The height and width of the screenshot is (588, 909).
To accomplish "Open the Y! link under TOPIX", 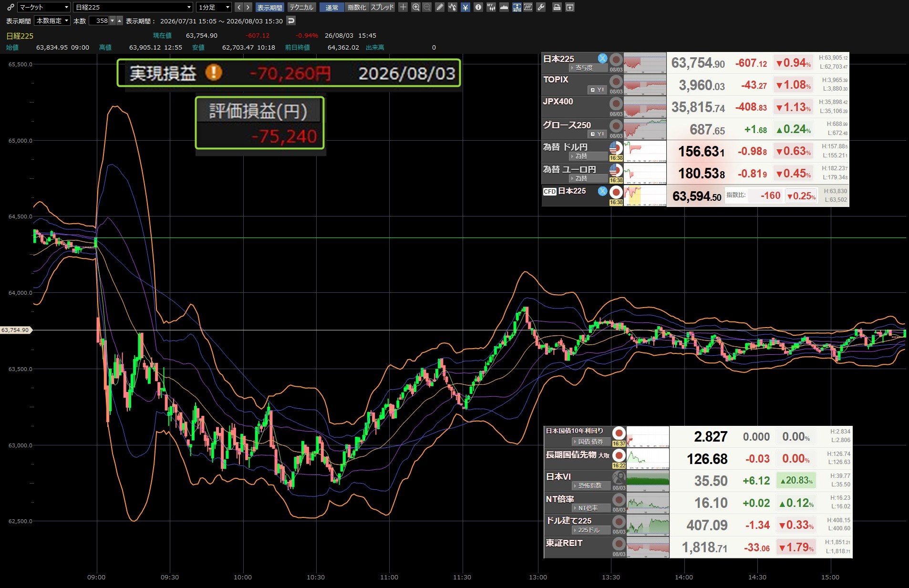I will tap(597, 90).
